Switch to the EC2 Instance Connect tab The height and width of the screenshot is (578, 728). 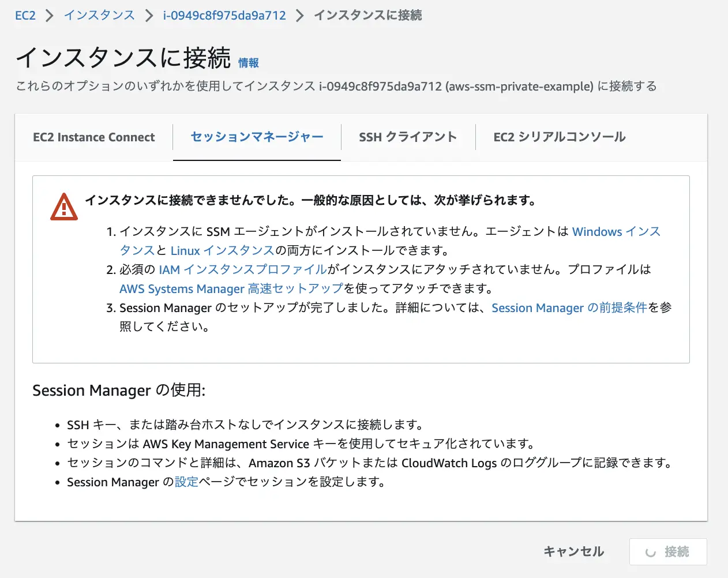(94, 137)
